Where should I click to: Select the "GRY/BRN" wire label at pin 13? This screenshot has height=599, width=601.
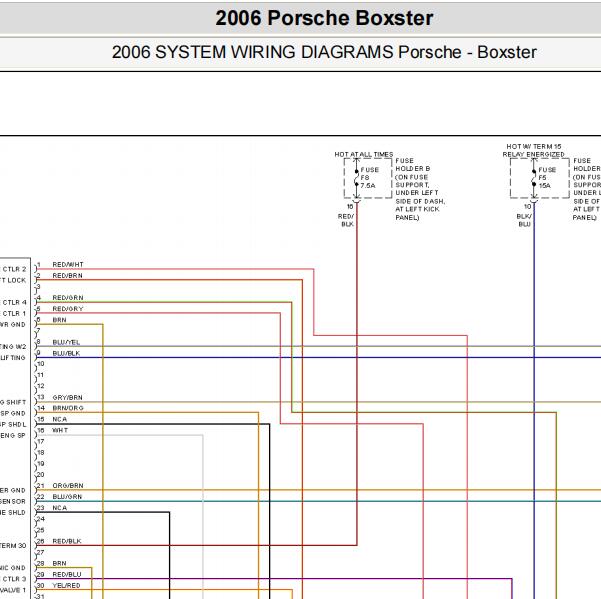point(67,397)
